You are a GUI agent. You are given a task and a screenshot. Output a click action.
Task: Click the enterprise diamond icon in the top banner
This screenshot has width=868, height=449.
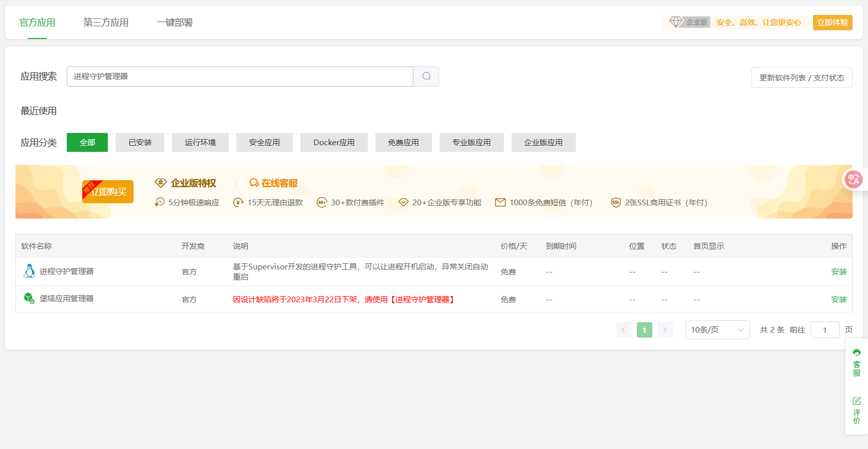point(676,22)
